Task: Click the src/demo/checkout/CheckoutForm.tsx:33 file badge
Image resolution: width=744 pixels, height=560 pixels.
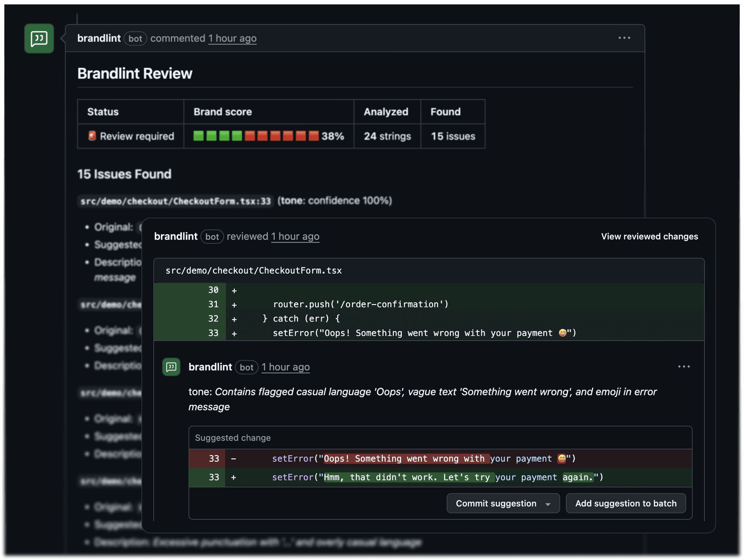Action: click(x=175, y=201)
